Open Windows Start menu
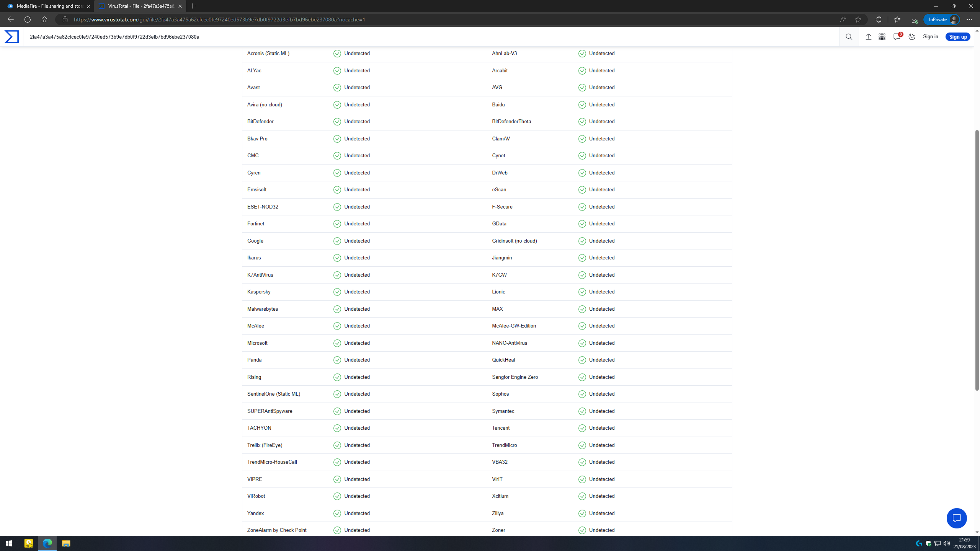The image size is (980, 551). 9,543
